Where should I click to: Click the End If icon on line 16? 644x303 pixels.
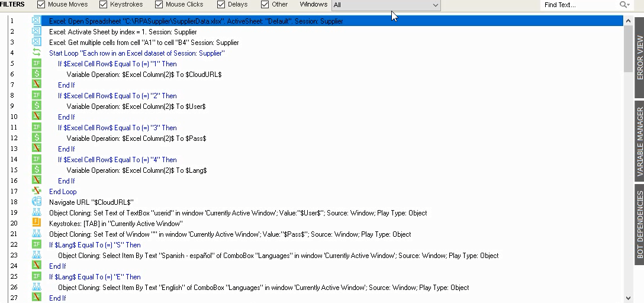[x=36, y=180]
